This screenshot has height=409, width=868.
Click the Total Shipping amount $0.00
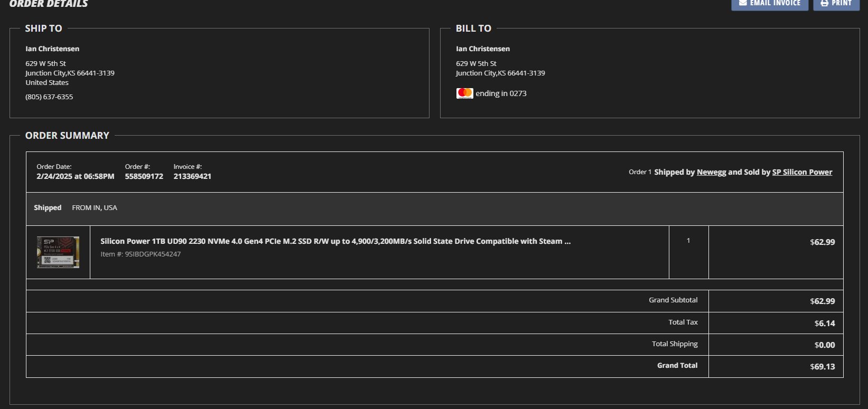[824, 345]
